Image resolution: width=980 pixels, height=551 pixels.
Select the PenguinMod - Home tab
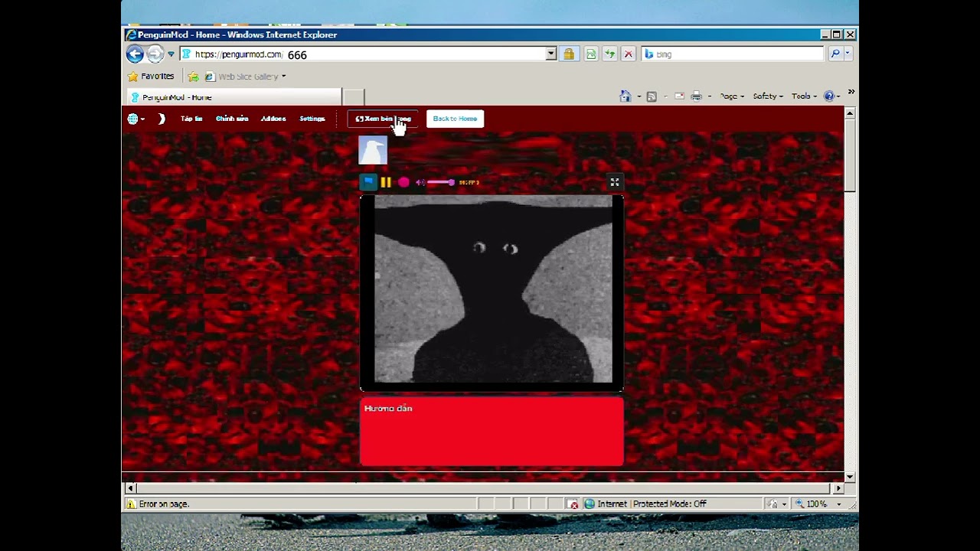234,97
